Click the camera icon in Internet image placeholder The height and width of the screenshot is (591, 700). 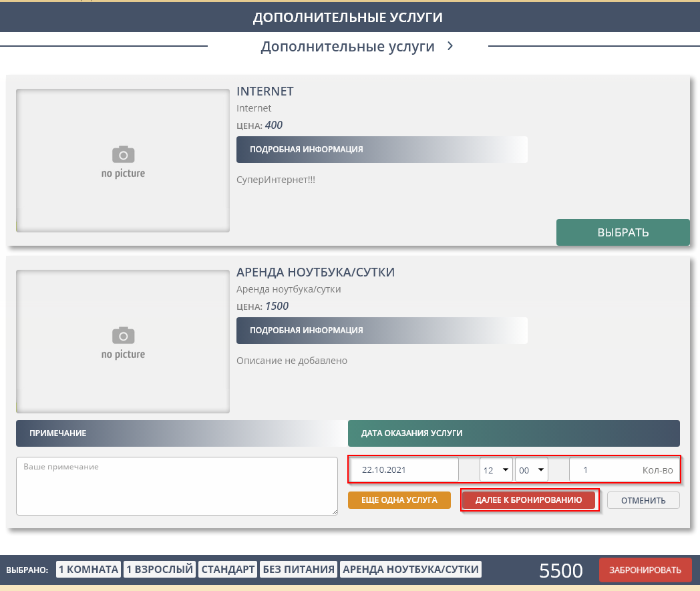(123, 155)
